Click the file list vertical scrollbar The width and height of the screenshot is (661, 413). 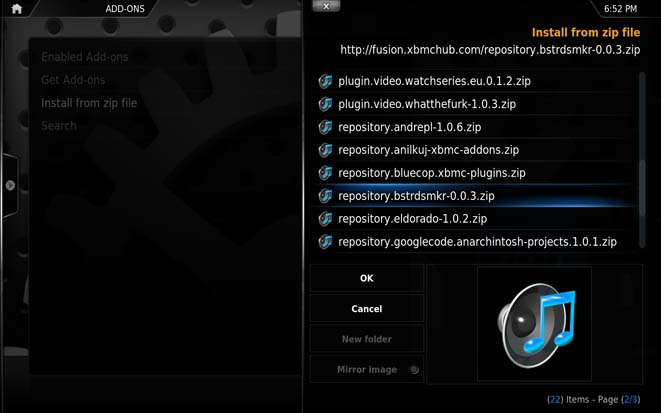point(642,160)
